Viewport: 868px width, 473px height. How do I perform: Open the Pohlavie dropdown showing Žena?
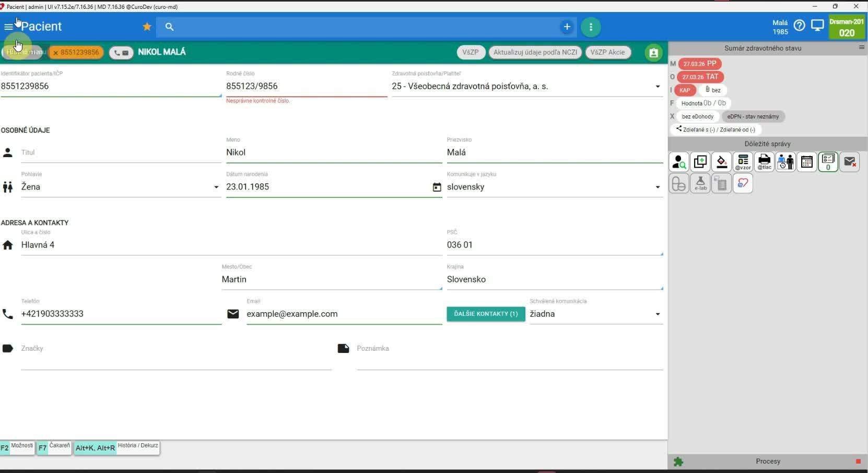[x=216, y=187]
